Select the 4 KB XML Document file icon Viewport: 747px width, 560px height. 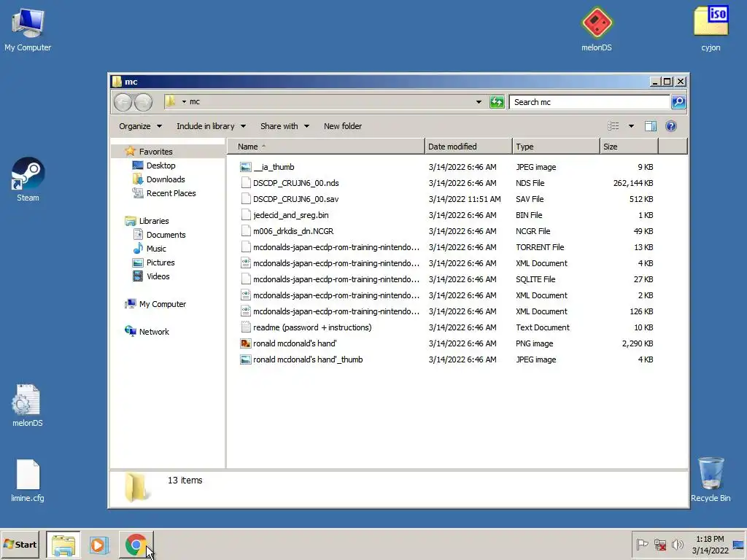245,263
